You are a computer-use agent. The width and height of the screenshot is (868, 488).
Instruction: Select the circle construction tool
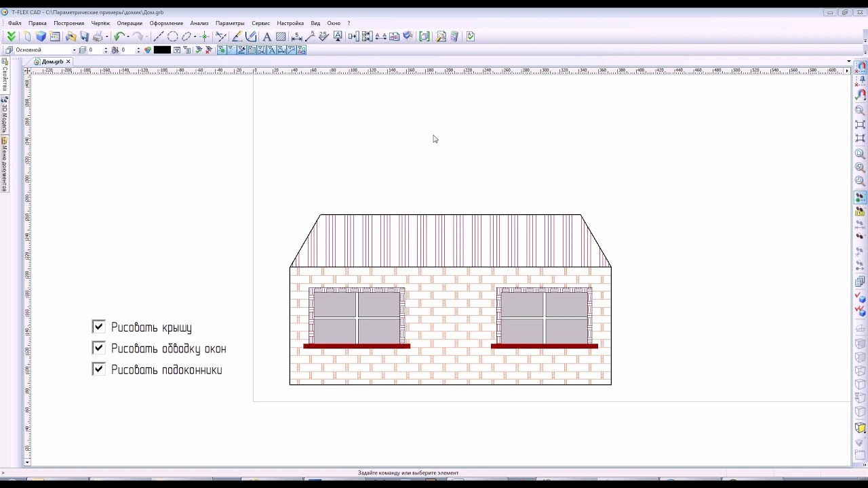click(x=172, y=37)
